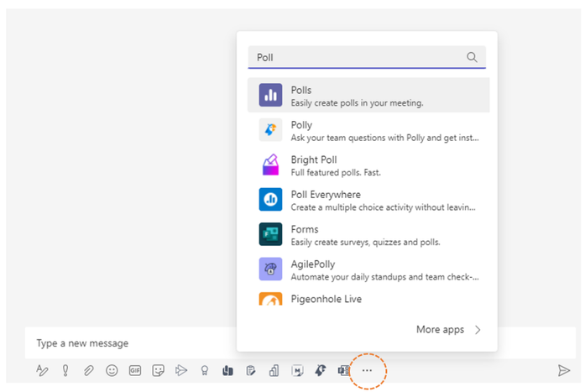The image size is (585, 392).
Task: Choose Bright Poll from the results
Action: click(x=368, y=165)
